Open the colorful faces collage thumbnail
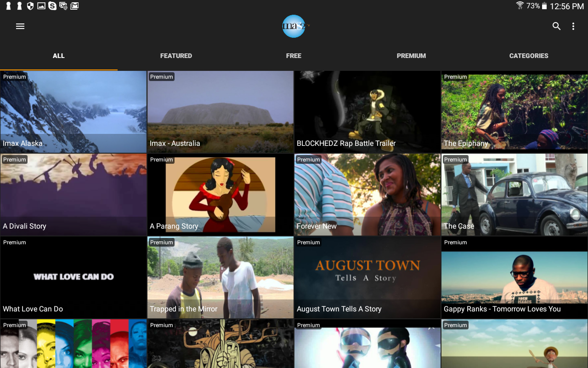 point(73,344)
